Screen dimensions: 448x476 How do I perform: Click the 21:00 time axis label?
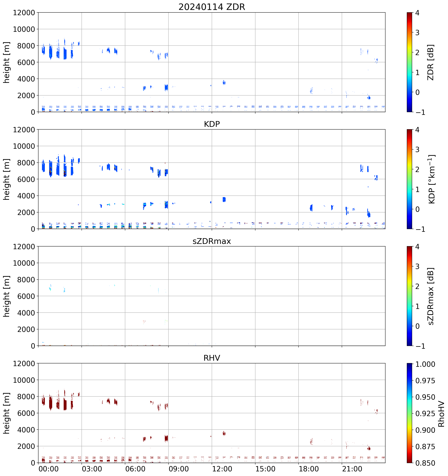pos(352,469)
